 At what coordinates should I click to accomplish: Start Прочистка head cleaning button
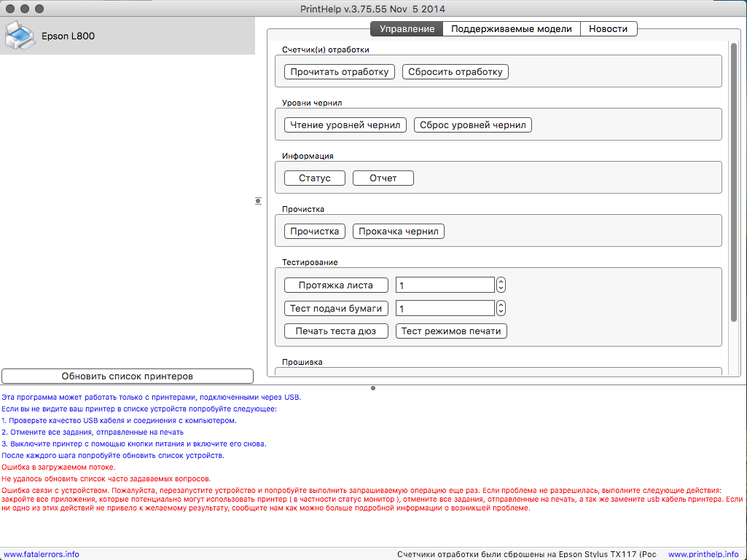315,232
